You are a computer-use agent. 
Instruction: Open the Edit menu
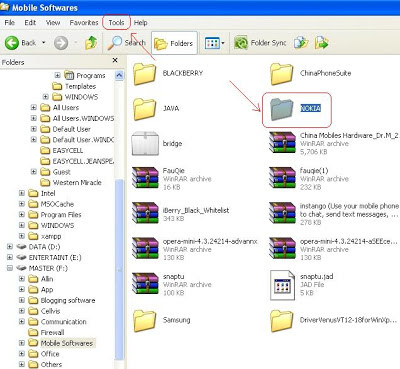[x=30, y=23]
